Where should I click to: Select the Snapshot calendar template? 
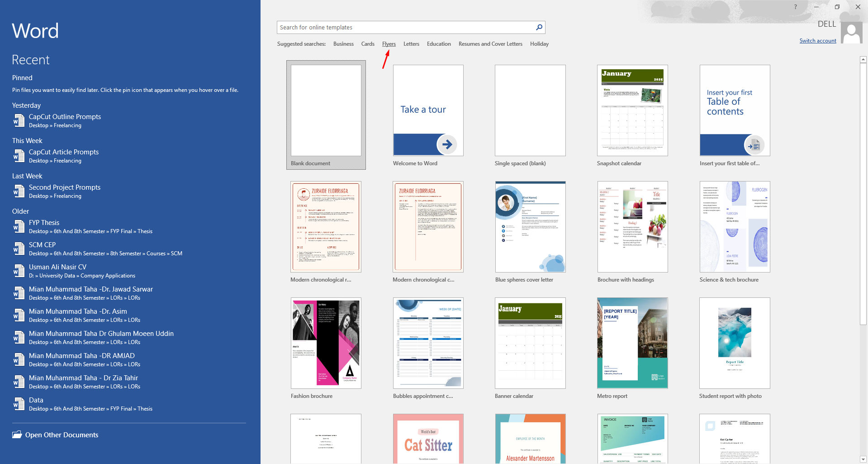pyautogui.click(x=632, y=110)
